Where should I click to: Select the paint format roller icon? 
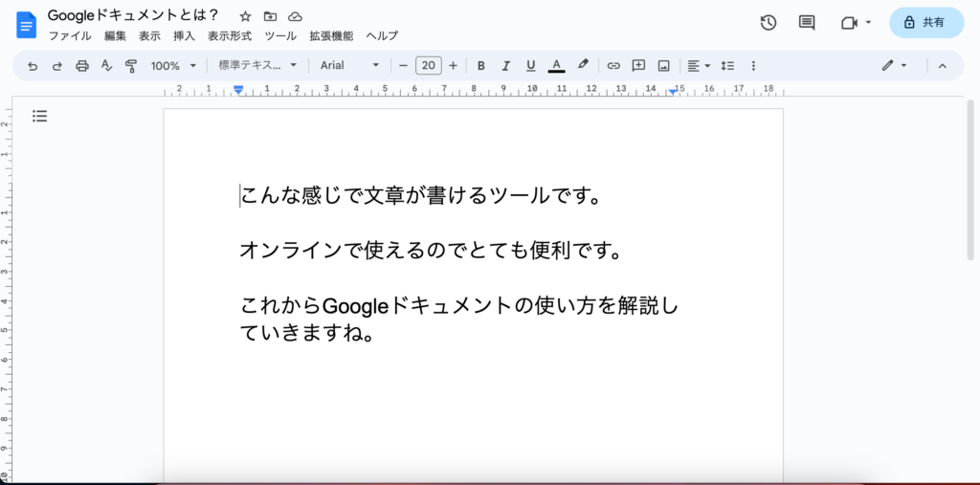click(x=131, y=66)
